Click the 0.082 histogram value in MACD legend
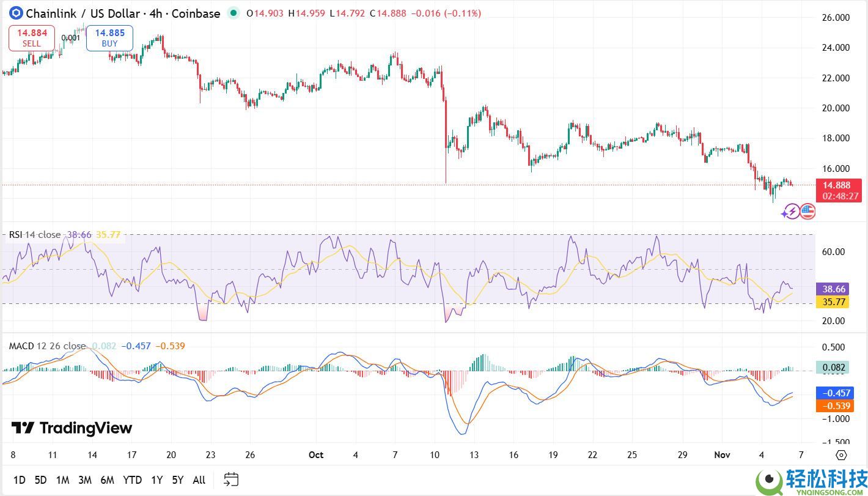The width and height of the screenshot is (868, 496). pyautogui.click(x=104, y=346)
